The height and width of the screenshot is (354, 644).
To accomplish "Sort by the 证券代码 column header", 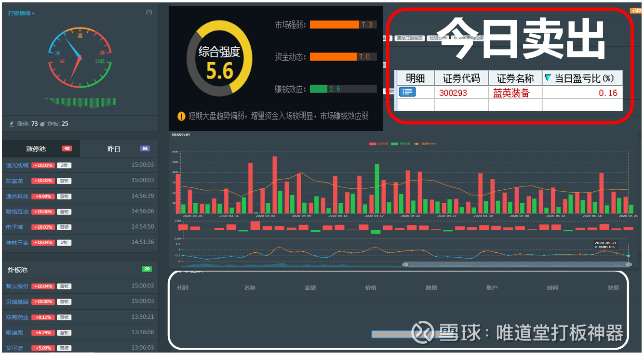I will tap(462, 79).
